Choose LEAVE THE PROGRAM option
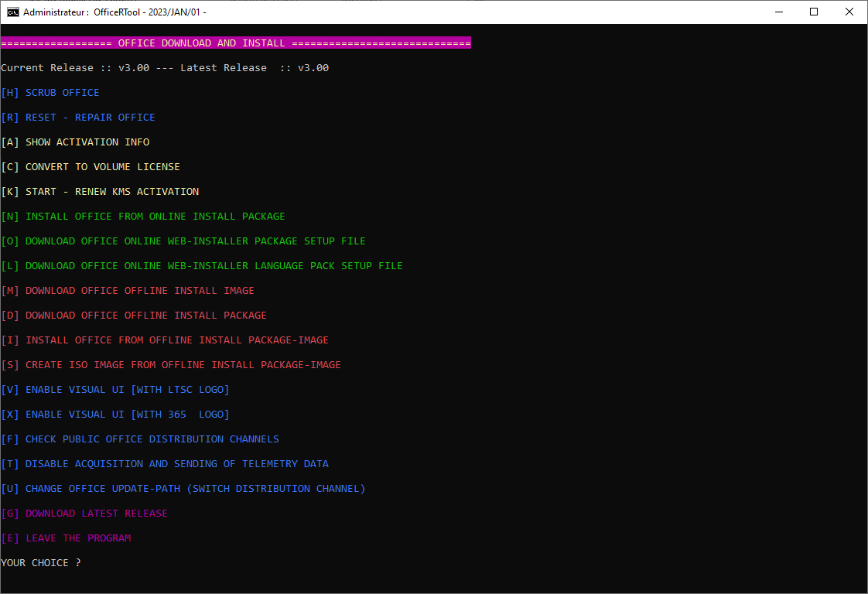The image size is (868, 594). point(66,538)
